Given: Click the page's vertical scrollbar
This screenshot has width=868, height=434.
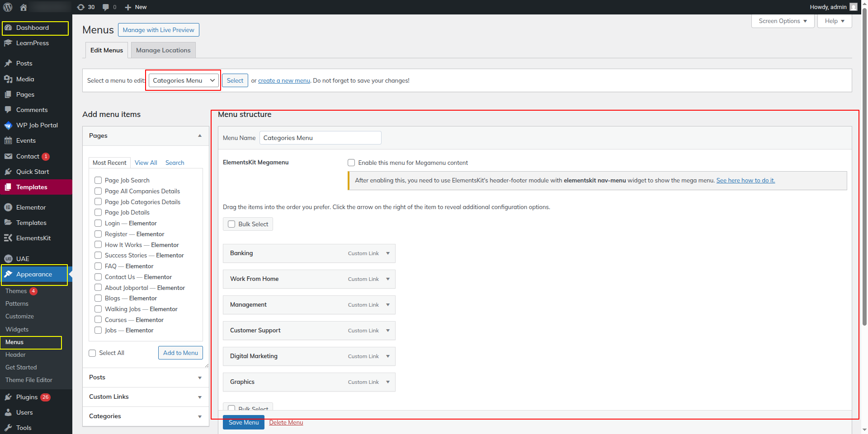Looking at the screenshot, I should [x=864, y=181].
